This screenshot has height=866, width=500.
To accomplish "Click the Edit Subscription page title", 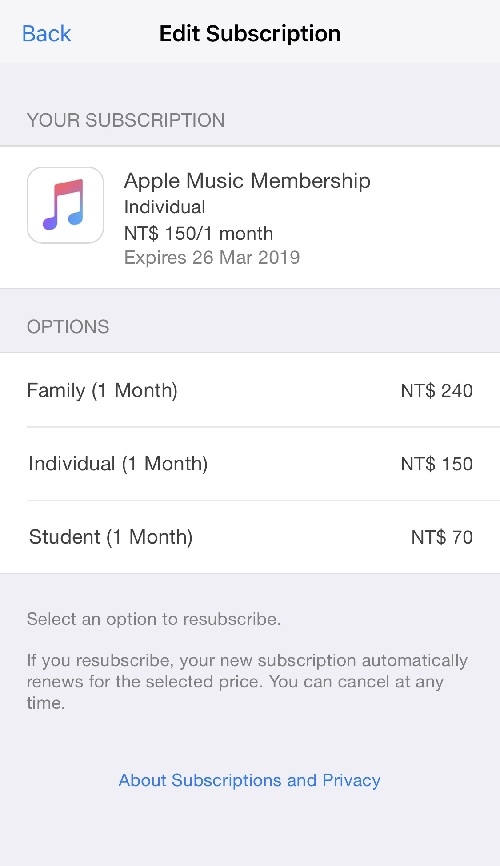I will 250,34.
